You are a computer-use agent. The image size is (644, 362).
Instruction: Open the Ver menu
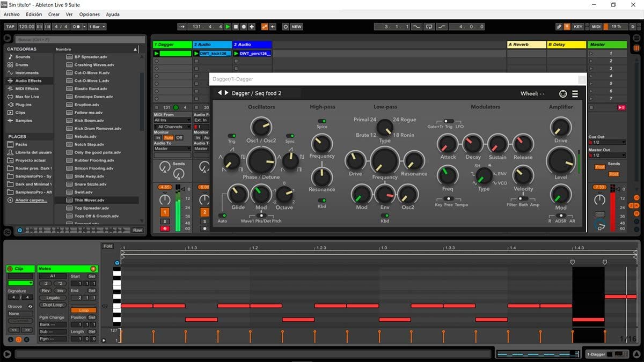(69, 14)
